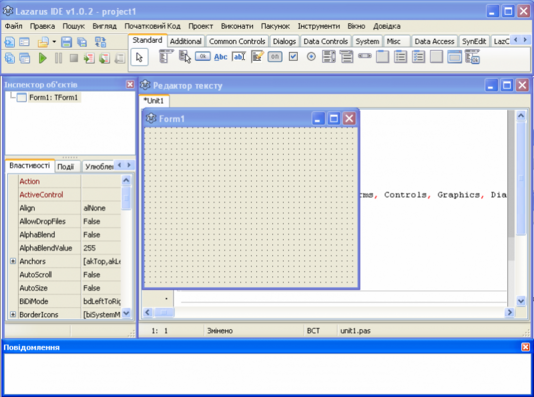Select the TButton component in palette
The width and height of the screenshot is (534, 397).
coord(202,57)
